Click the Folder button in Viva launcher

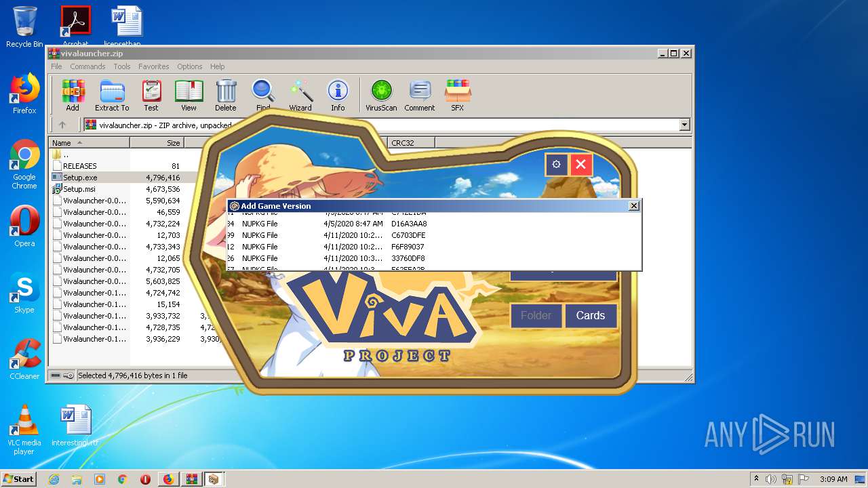click(x=536, y=316)
